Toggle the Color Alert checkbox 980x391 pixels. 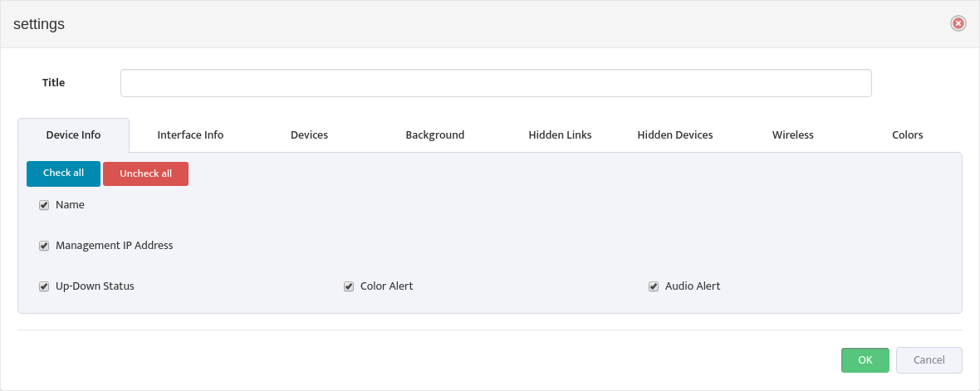349,286
